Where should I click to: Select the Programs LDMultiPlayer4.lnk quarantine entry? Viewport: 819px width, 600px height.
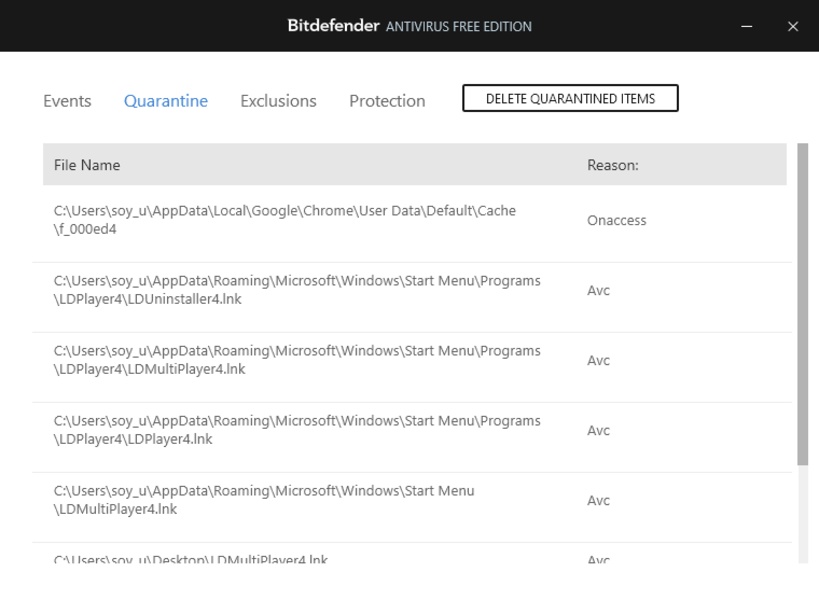(x=297, y=360)
